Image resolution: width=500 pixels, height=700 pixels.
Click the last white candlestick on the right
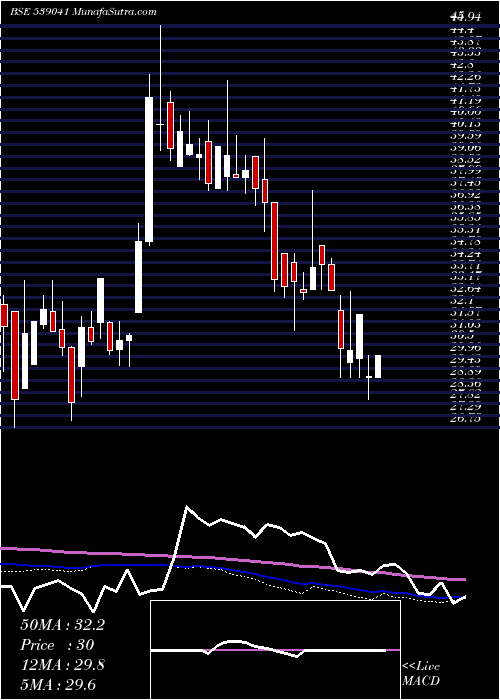[378, 367]
